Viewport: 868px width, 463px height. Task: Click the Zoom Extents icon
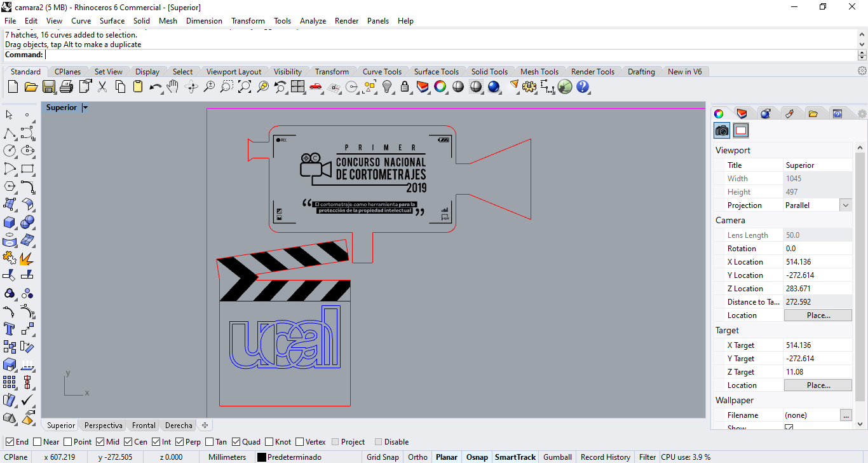(245, 86)
